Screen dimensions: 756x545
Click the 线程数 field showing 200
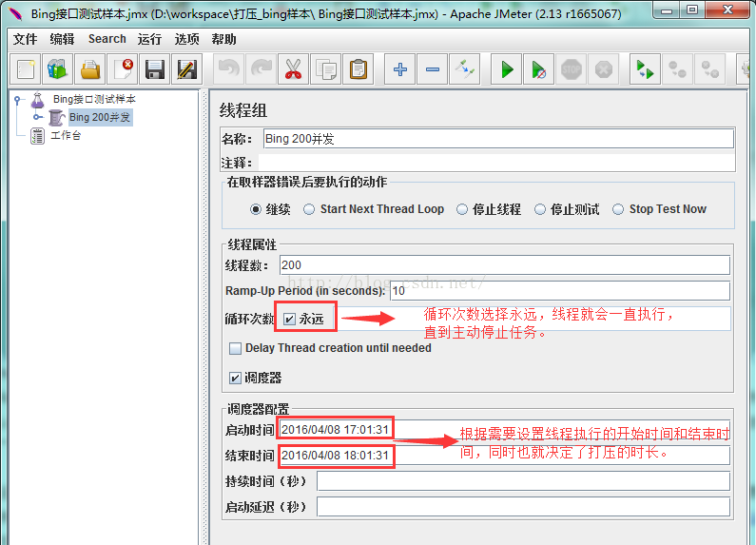(x=504, y=265)
